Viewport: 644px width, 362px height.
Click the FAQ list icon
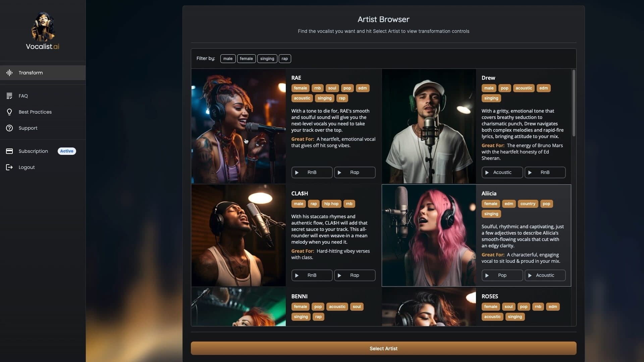(x=9, y=96)
